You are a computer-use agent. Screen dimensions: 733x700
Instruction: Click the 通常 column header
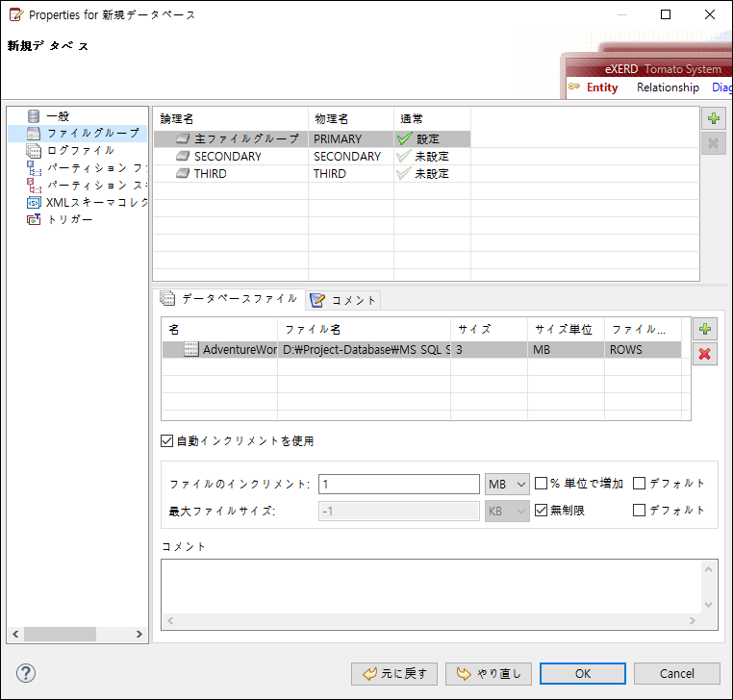[x=433, y=118]
